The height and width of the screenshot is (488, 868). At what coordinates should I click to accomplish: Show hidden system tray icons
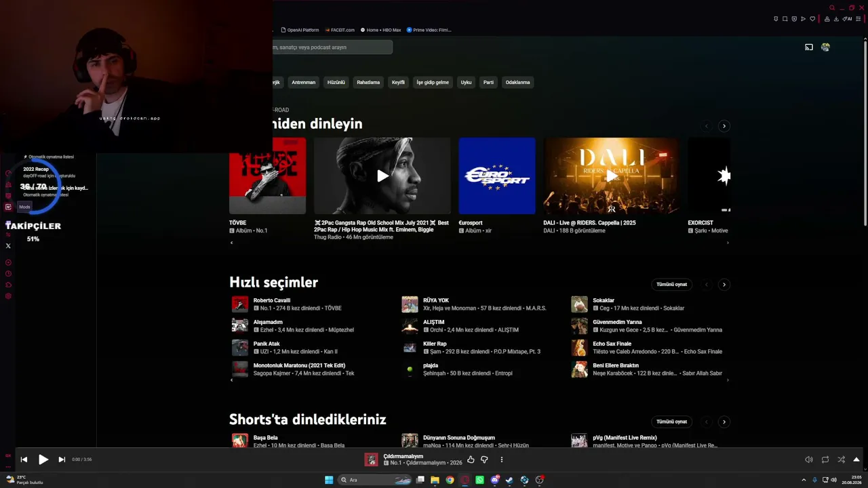pyautogui.click(x=805, y=480)
